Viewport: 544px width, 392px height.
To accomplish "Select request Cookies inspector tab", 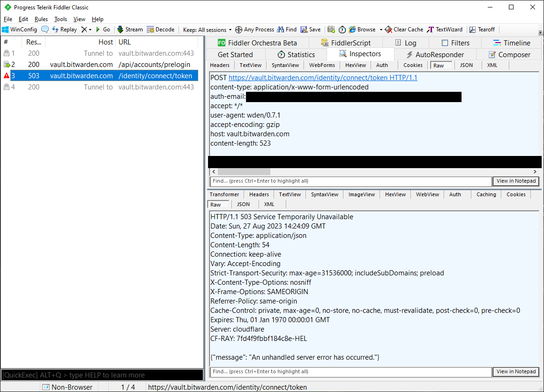I will tap(413, 65).
